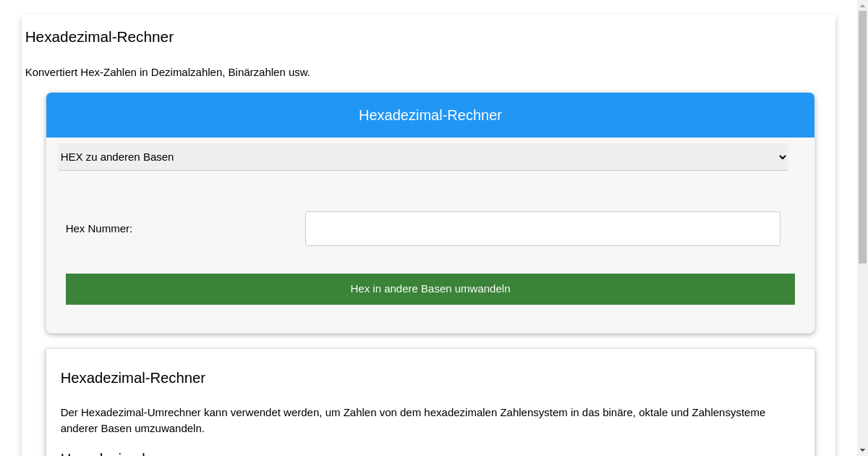This screenshot has height=456, width=868.
Task: Click the 'Hex Nummer:' label
Action: pyautogui.click(x=99, y=229)
